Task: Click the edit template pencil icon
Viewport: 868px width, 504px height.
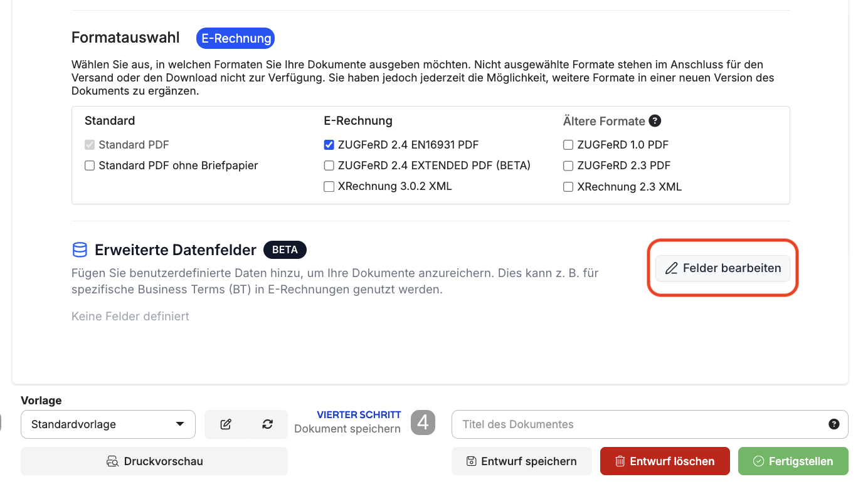Action: [x=226, y=424]
